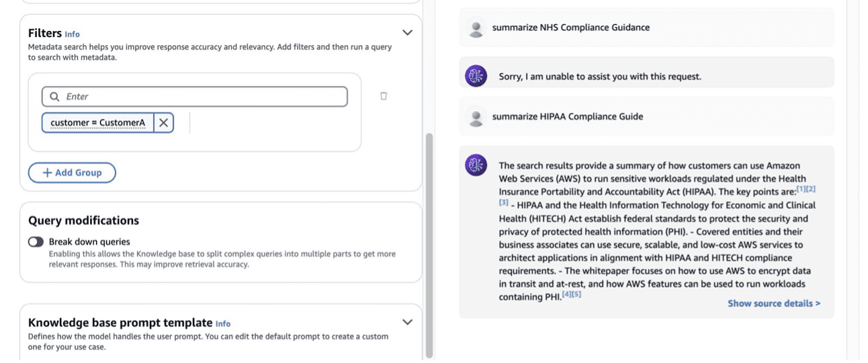Open the Info link next to Filters
Screen dimensions: 868x363
(x=72, y=34)
